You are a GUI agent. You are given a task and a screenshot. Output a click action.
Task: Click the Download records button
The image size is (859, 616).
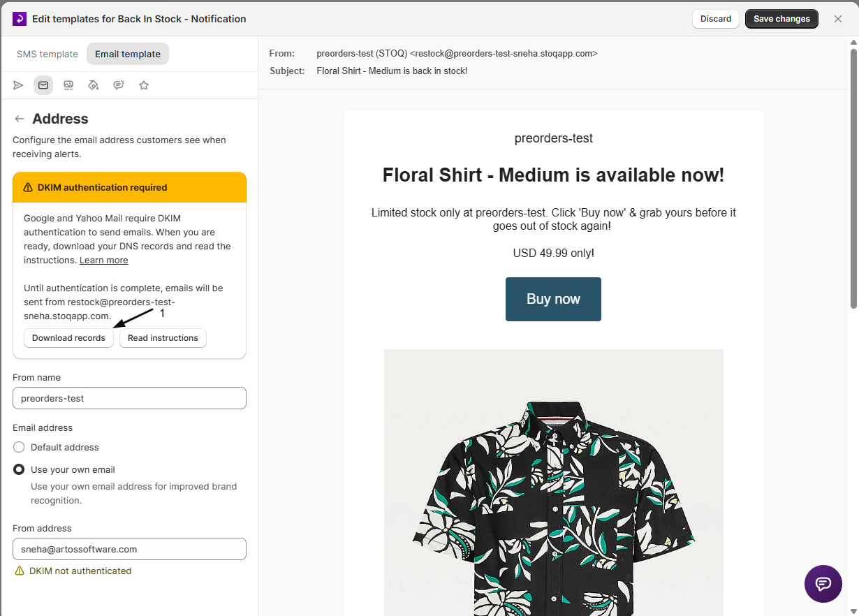pos(68,338)
